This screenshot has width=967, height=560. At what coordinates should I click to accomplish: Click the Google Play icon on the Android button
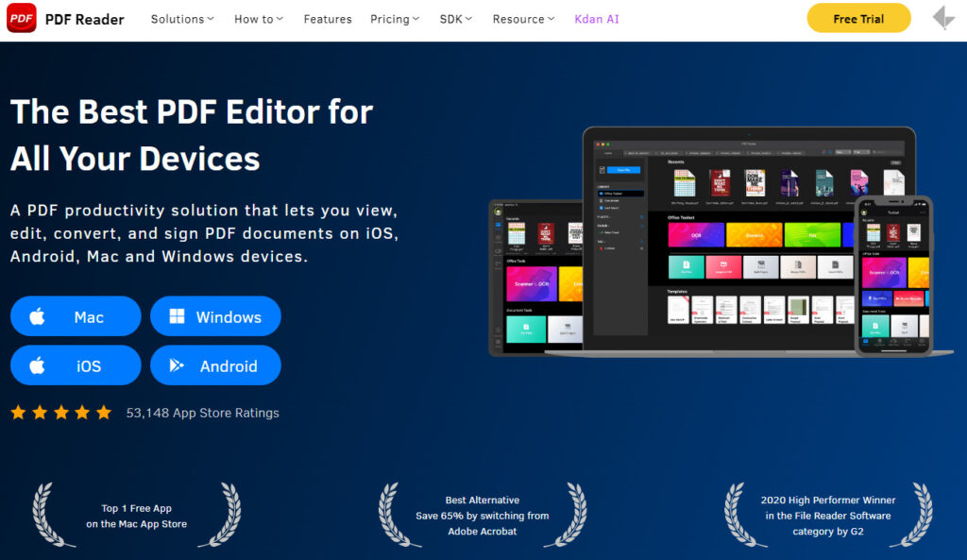point(177,365)
